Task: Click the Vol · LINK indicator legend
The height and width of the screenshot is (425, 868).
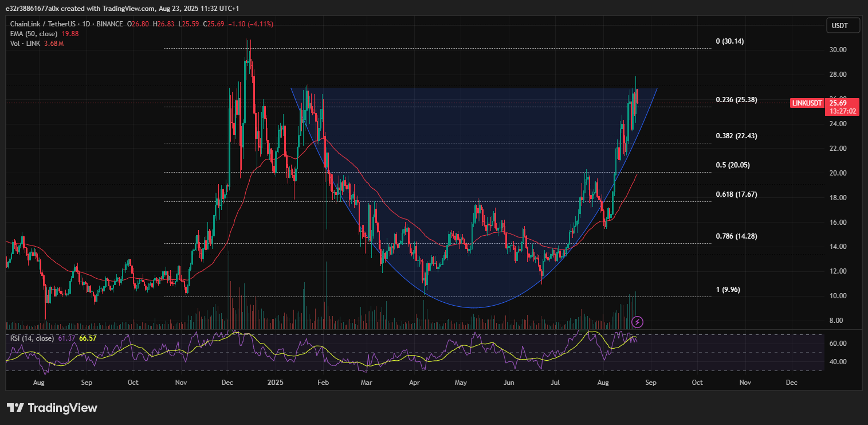Action: tap(25, 44)
